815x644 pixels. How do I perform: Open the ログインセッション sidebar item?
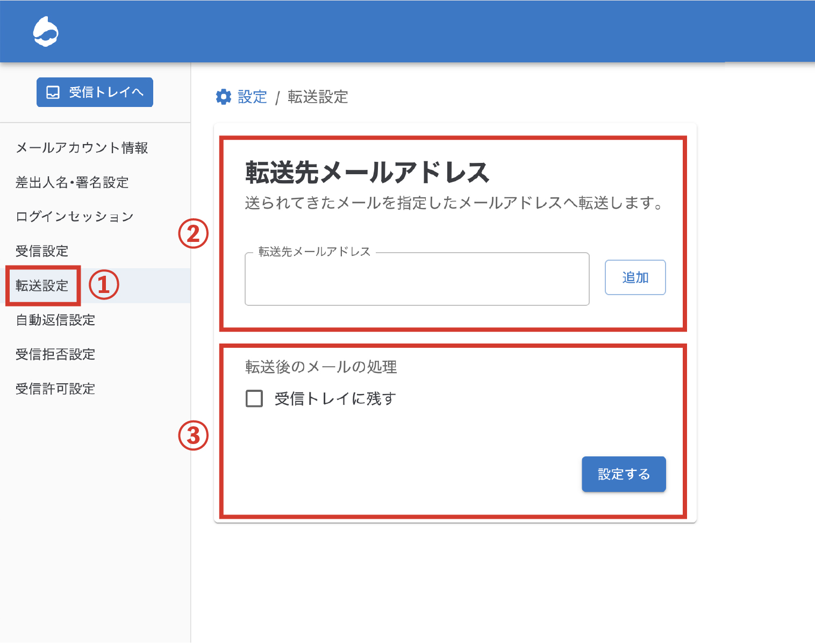(x=75, y=217)
